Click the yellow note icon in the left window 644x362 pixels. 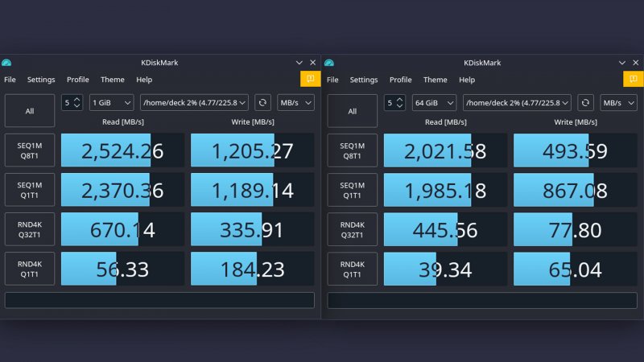[310, 79]
